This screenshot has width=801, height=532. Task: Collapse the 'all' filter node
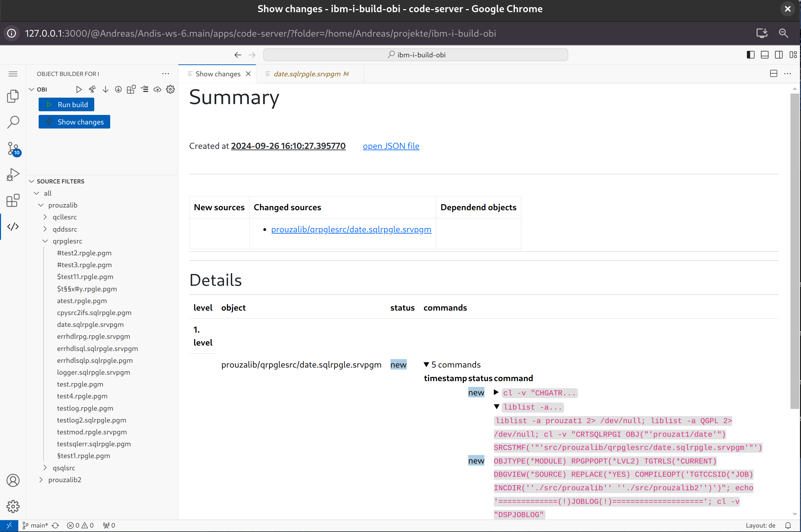point(36,193)
